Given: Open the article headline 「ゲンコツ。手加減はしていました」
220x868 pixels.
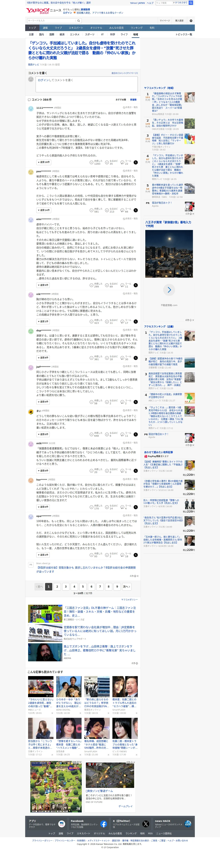Looking at the screenshot, I should [x=82, y=51].
